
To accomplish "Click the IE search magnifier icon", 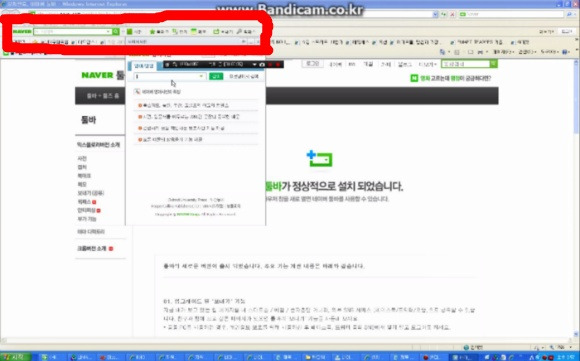I will [x=569, y=14].
